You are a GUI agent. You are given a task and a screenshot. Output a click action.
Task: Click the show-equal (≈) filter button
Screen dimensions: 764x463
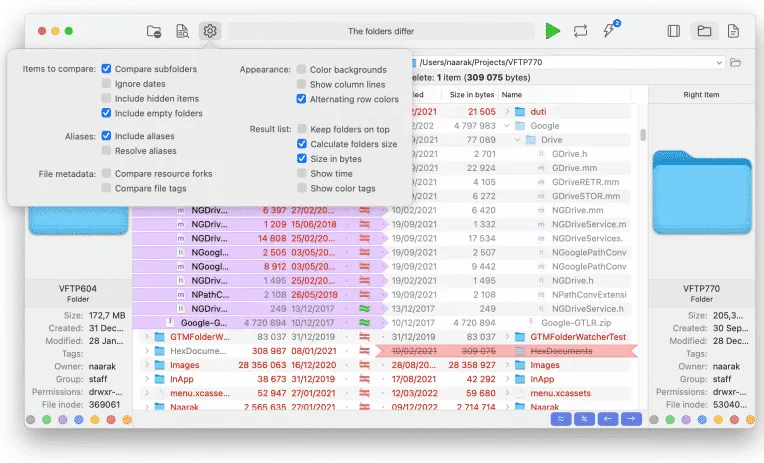(561, 419)
